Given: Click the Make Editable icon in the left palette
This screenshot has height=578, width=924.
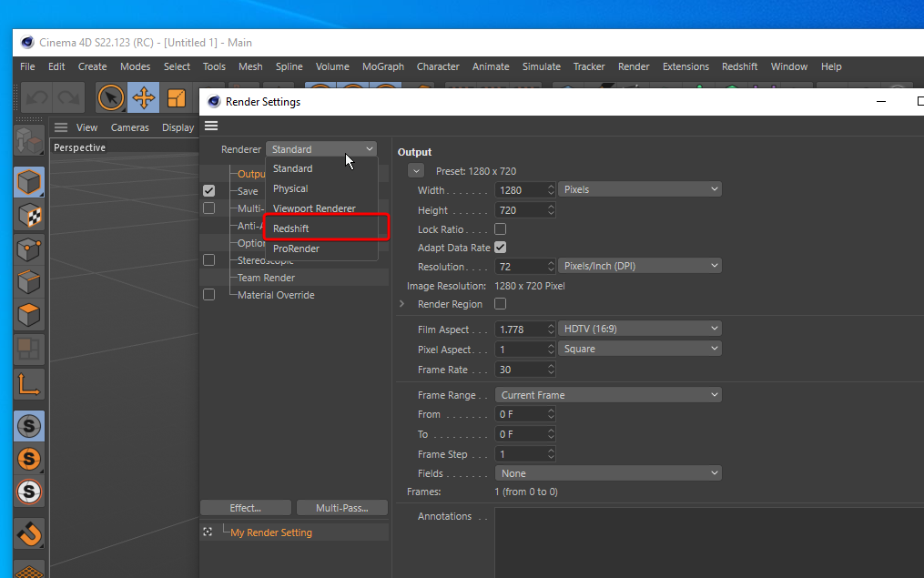Looking at the screenshot, I should coord(29,141).
